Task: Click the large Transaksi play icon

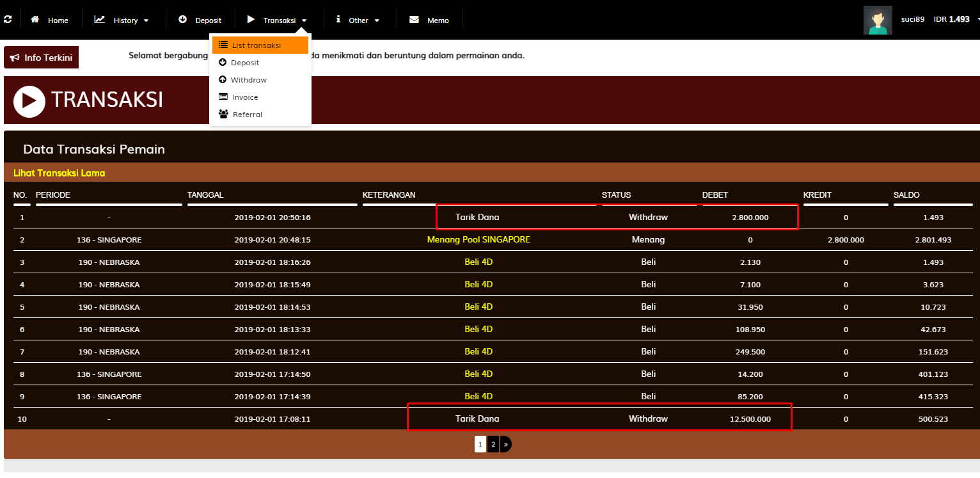Action: (29, 101)
